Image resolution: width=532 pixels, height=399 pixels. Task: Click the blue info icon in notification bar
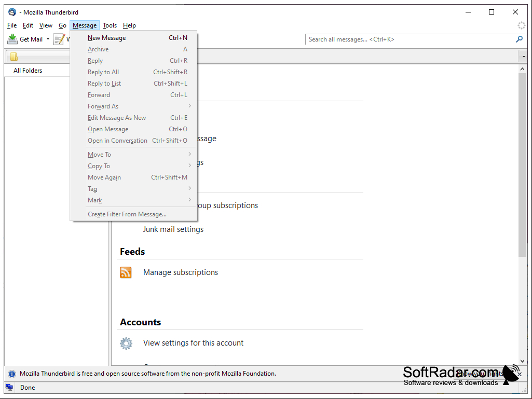(12, 374)
